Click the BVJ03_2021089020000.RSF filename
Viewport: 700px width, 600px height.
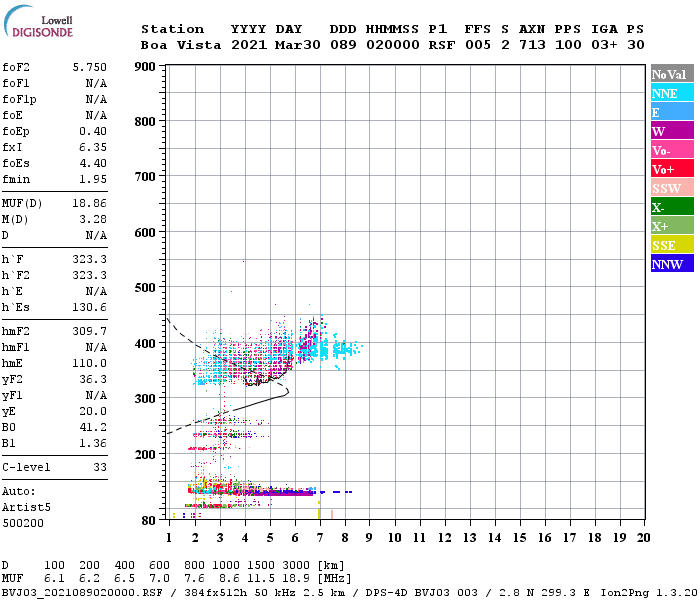(x=82, y=593)
